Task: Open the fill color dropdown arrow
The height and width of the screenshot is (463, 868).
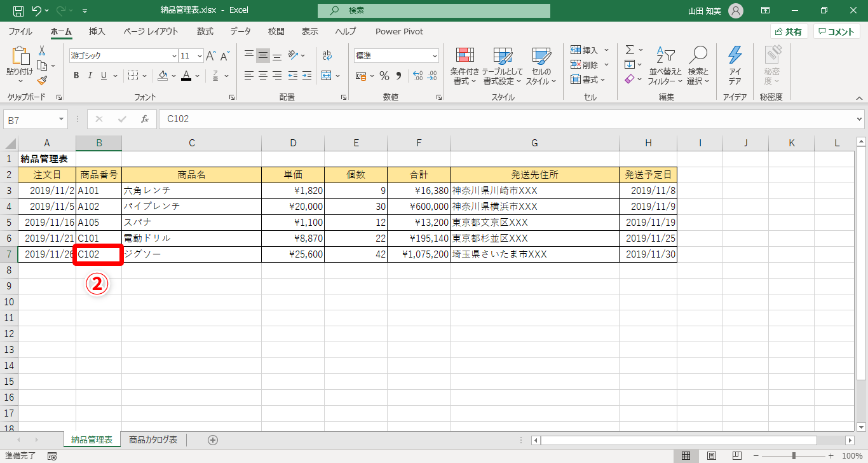Action: pyautogui.click(x=173, y=76)
